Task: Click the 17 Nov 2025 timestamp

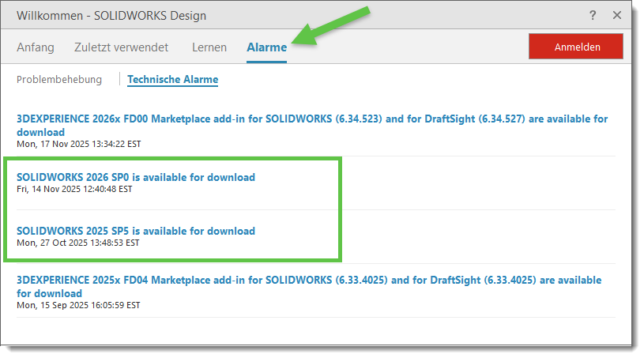Action: click(x=78, y=145)
